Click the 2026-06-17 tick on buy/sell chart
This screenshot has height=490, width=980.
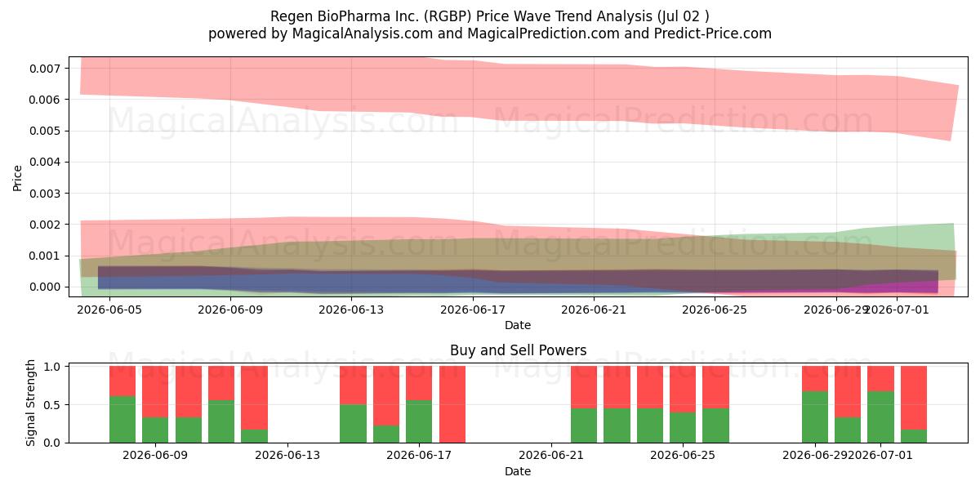click(x=419, y=456)
